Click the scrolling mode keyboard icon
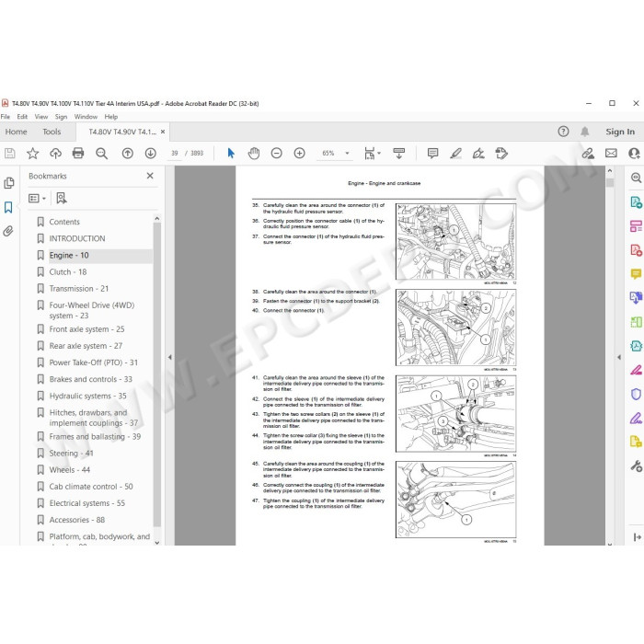Image resolution: width=644 pixels, height=644 pixels. pos(398,154)
